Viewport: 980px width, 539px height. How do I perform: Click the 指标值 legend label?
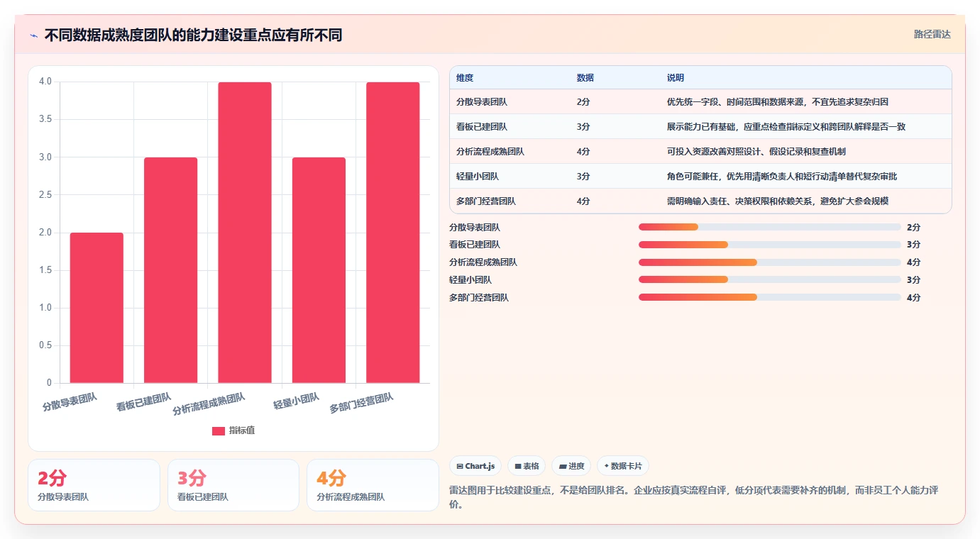tap(241, 430)
